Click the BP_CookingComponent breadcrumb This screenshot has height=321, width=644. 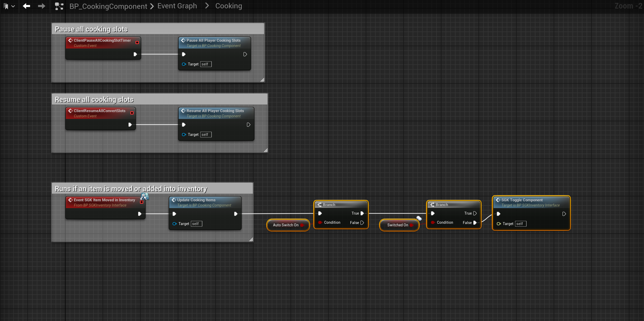108,6
